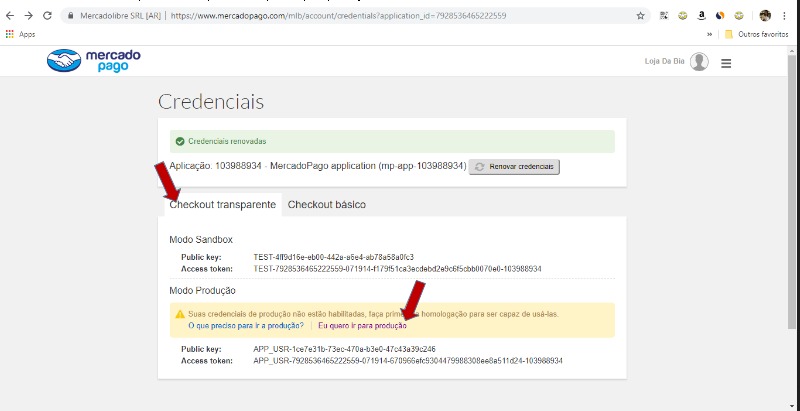Click green extension icon beside the QR icon

pyautogui.click(x=683, y=16)
